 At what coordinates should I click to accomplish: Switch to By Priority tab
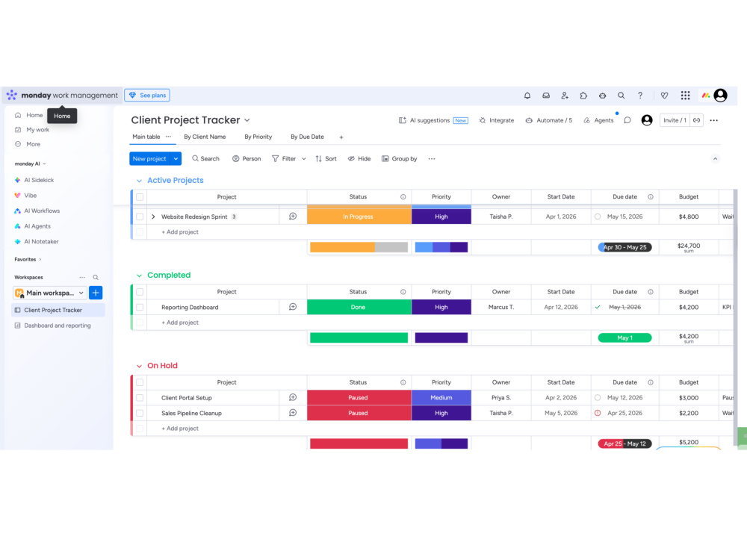258,137
